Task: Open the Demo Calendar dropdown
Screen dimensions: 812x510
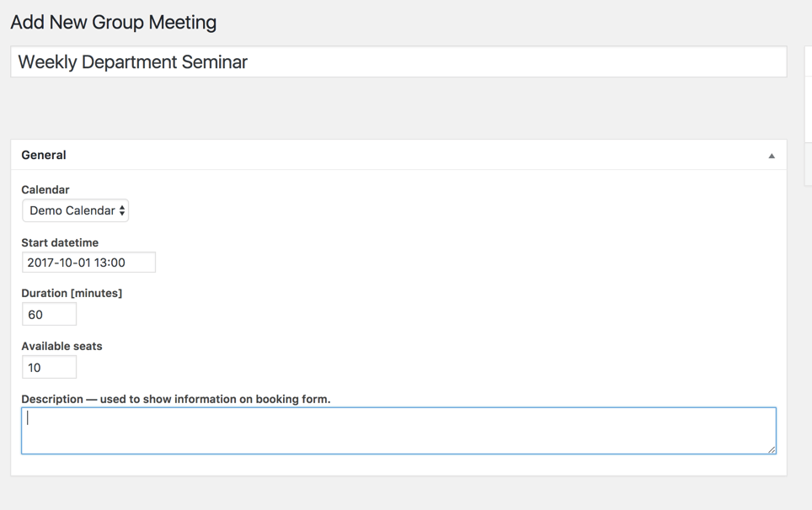Action: (75, 210)
